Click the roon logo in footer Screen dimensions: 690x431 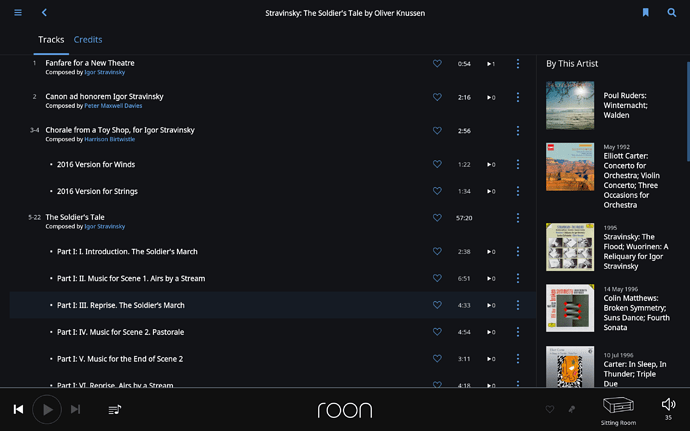coord(345,410)
